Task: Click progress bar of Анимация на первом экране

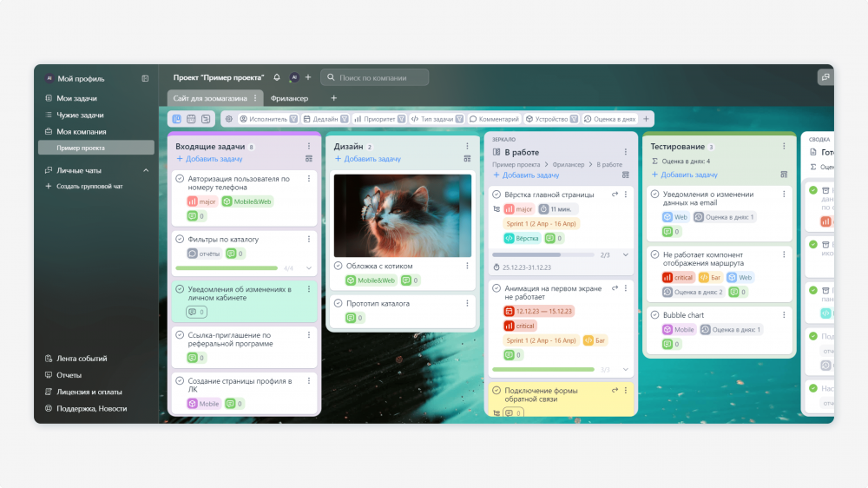Action: pos(543,369)
